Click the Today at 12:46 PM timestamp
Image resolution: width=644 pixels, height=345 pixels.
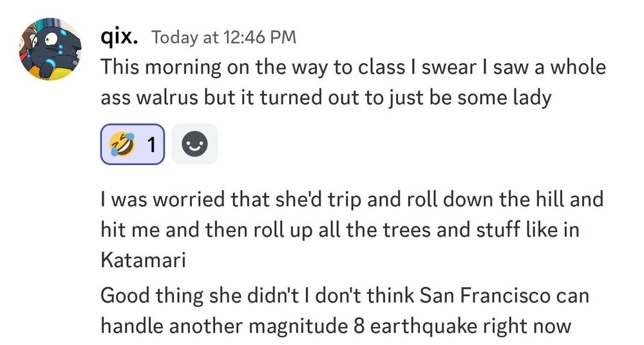[x=223, y=37]
